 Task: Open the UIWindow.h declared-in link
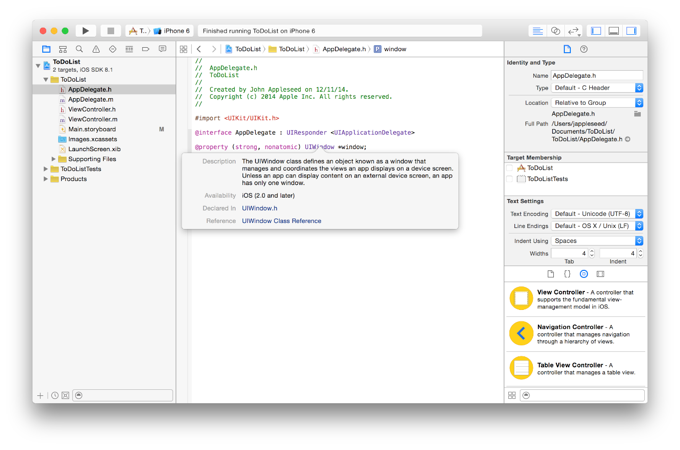(259, 208)
